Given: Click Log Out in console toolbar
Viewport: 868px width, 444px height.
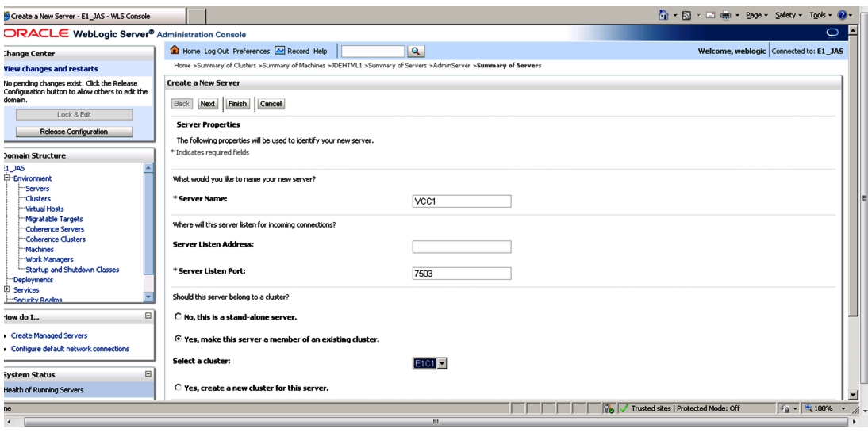Looking at the screenshot, I should tap(217, 51).
